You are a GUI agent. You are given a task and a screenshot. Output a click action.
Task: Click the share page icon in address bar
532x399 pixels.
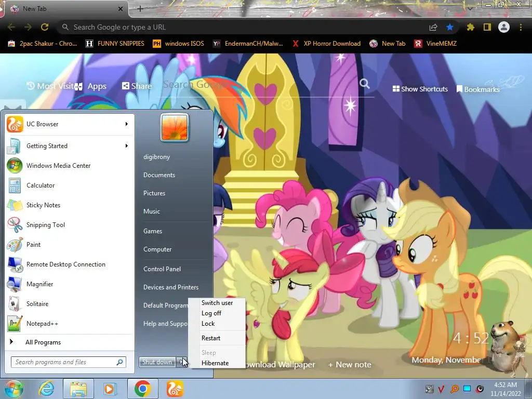coord(433,27)
